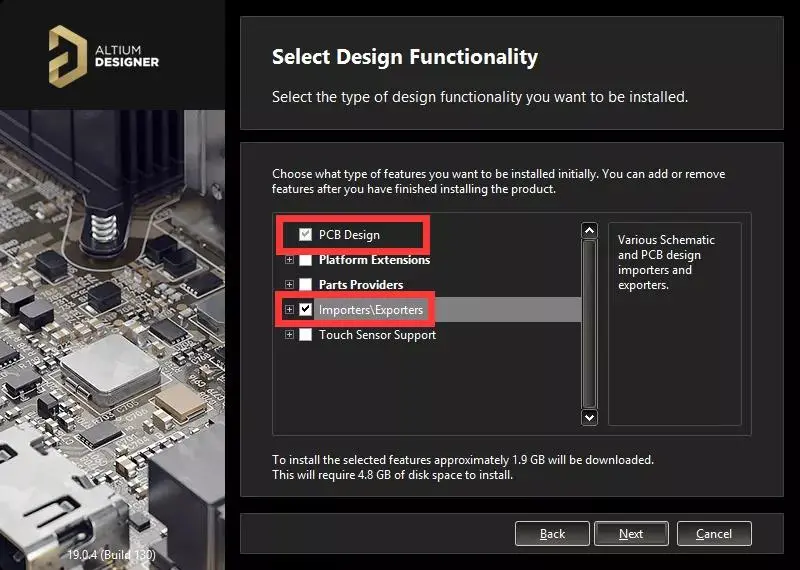Click the Back button
Viewport: 800px width, 570px height.
552,534
